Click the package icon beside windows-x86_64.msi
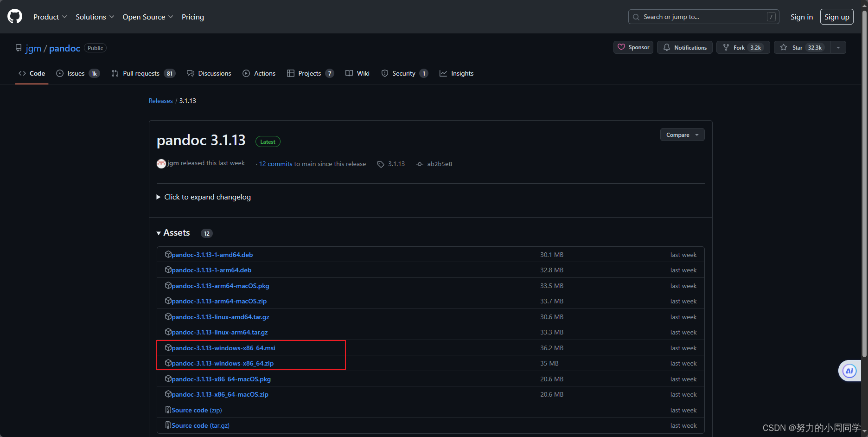The image size is (868, 437). coord(168,347)
